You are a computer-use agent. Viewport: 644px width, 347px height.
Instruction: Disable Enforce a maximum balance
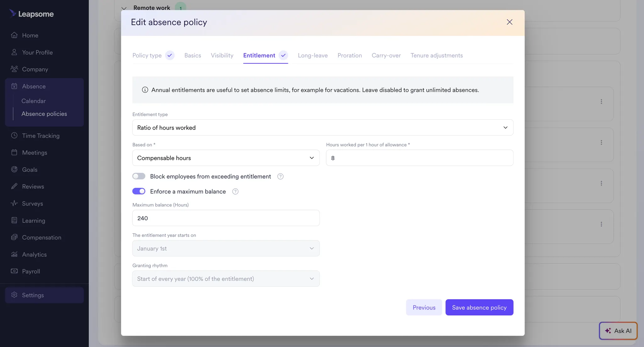(x=139, y=191)
